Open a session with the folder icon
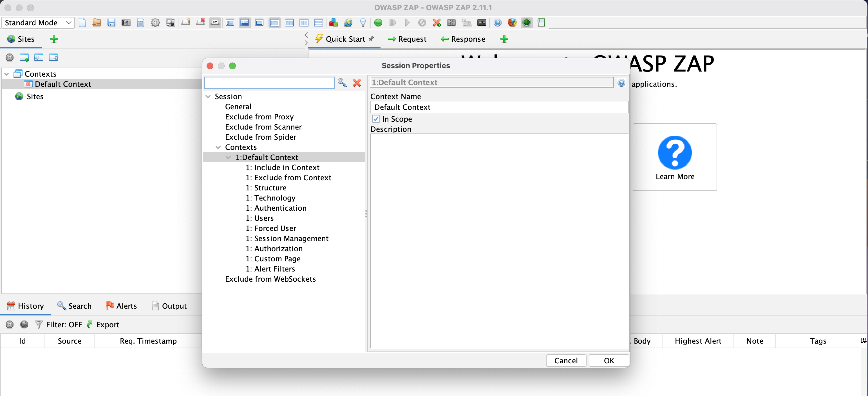This screenshot has width=868, height=396. 97,23
